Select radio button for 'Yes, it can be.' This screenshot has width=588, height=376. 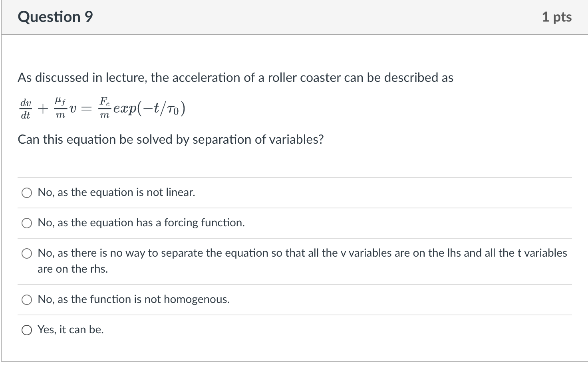click(26, 330)
